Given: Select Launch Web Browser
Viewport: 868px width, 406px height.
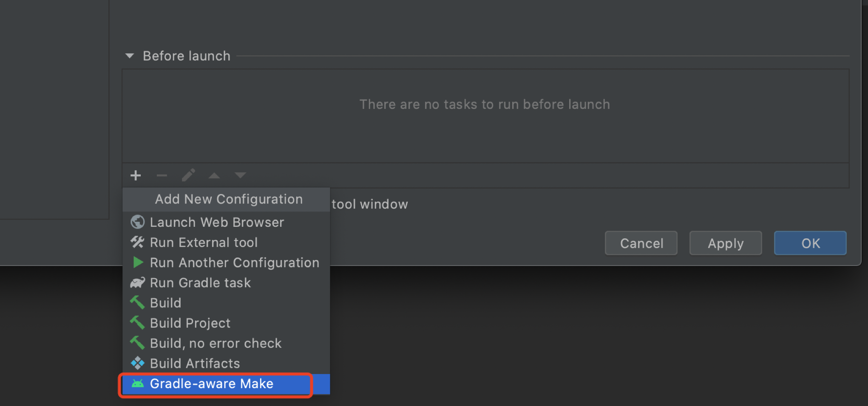Looking at the screenshot, I should pos(217,222).
